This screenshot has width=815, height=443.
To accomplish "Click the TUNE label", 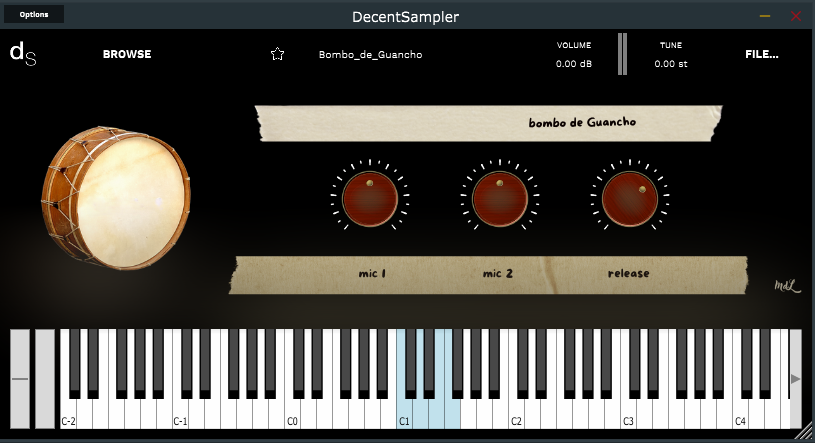I will tap(671, 45).
